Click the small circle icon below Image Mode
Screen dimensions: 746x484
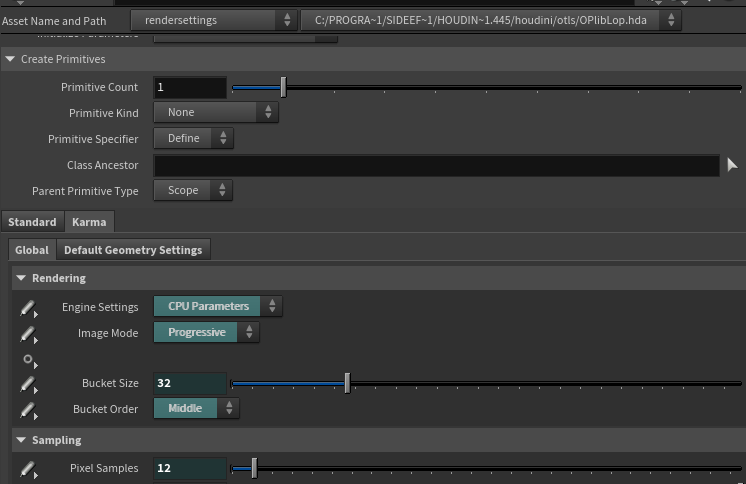coord(29,361)
